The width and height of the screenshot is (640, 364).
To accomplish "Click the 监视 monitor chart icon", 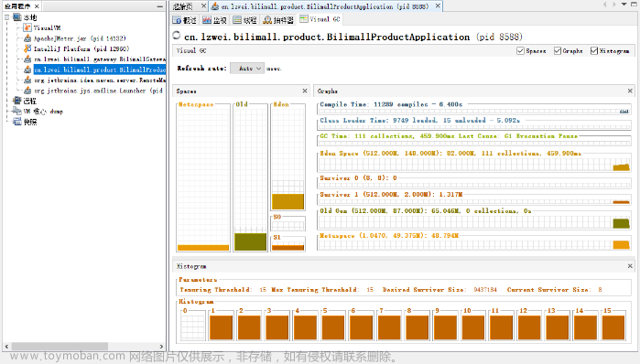I will click(207, 20).
